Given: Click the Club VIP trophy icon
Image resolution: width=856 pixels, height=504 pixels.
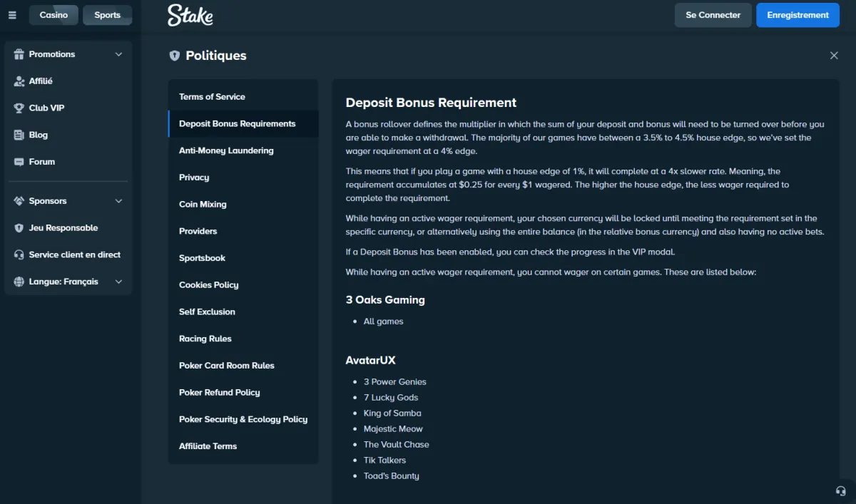Looking at the screenshot, I should pos(19,108).
